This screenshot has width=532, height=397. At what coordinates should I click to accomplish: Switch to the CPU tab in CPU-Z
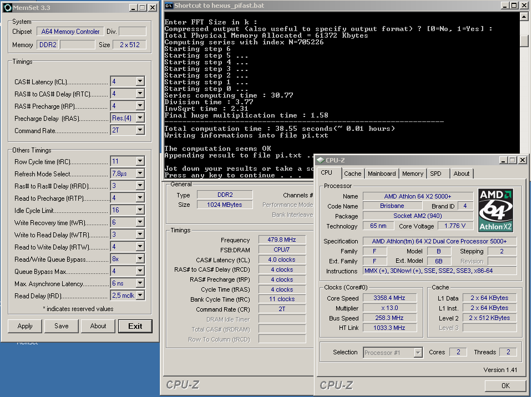326,172
